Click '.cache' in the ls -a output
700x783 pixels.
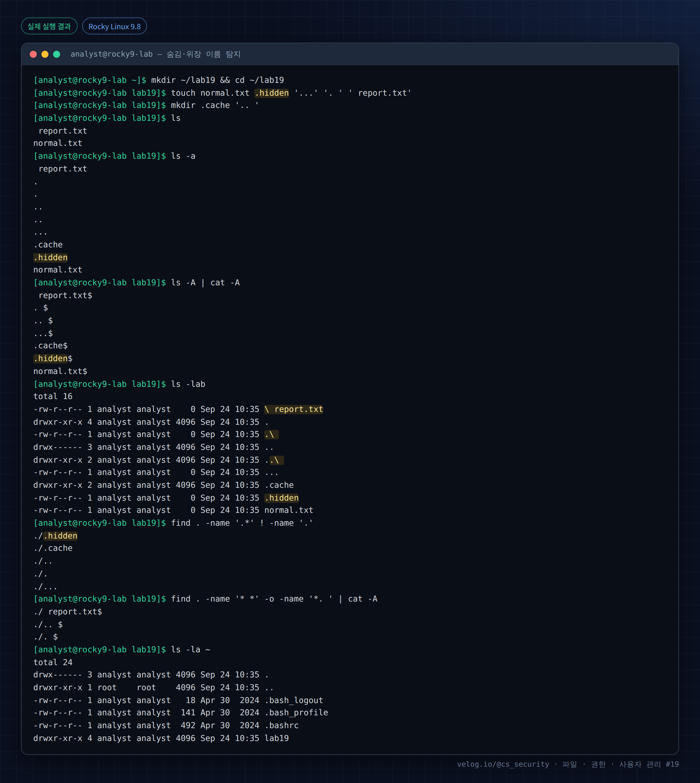click(x=48, y=245)
